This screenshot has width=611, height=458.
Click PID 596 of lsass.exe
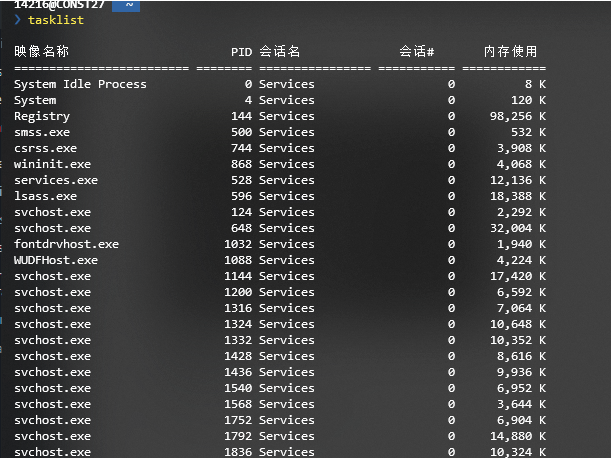pos(242,196)
